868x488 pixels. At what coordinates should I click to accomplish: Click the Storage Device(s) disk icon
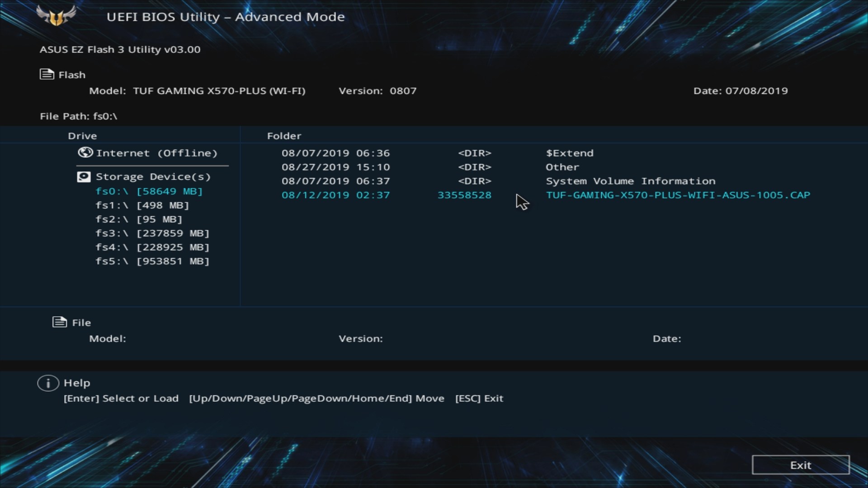point(84,177)
